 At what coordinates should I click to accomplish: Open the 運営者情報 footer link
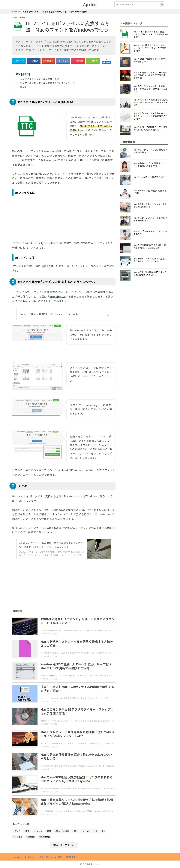point(71,857)
